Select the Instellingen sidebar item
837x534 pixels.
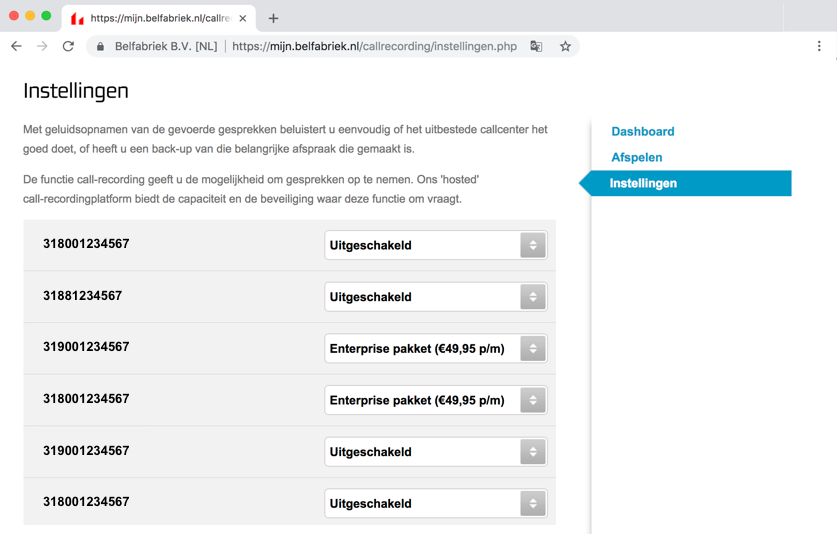(685, 183)
